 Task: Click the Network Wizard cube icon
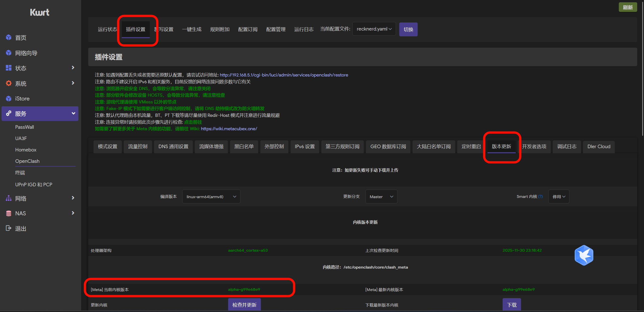[9, 53]
